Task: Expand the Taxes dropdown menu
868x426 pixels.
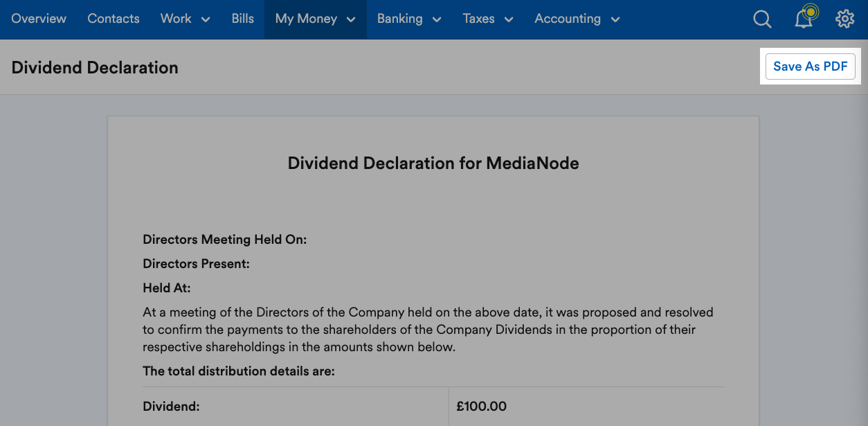Action: [488, 19]
